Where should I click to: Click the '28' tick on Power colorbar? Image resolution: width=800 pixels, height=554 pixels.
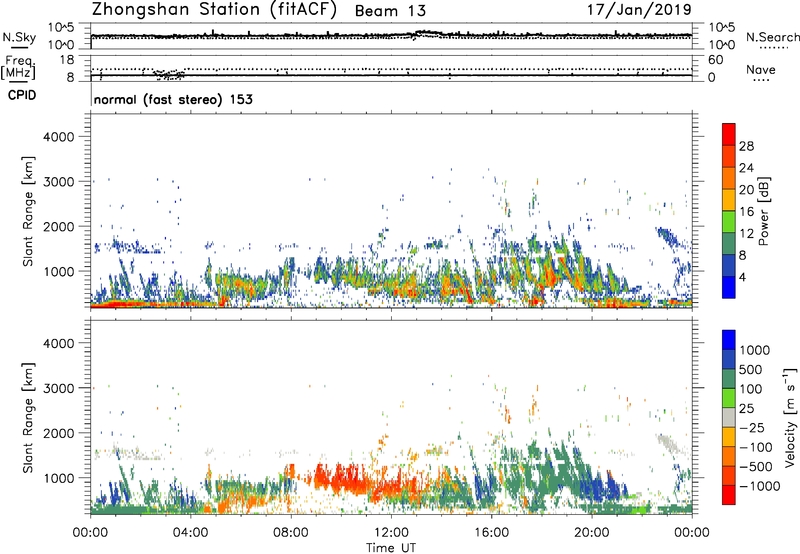[746, 146]
